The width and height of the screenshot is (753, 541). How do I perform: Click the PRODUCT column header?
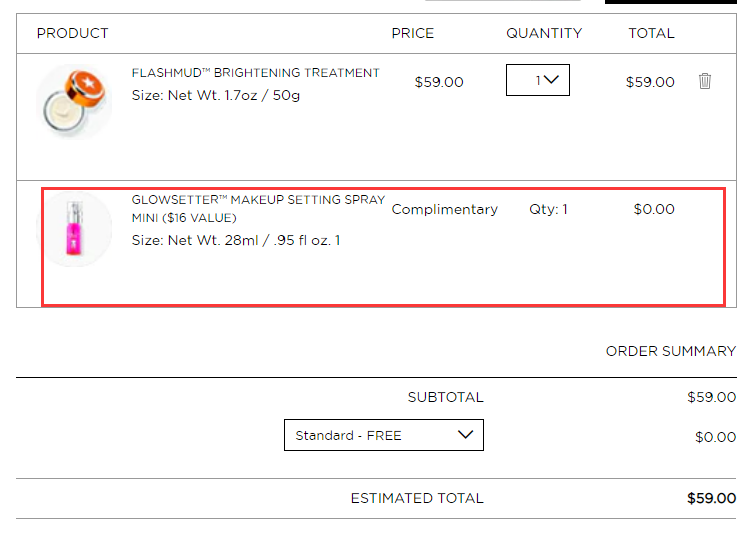pos(73,33)
